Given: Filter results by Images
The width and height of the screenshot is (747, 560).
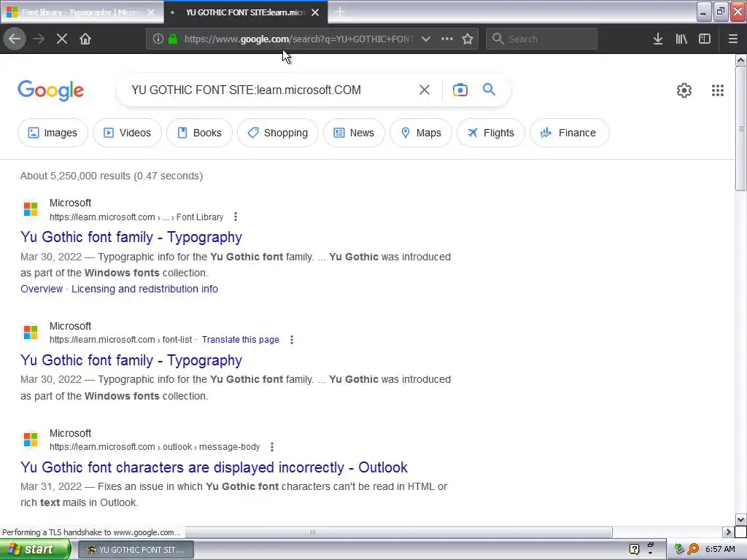Looking at the screenshot, I should tap(53, 133).
